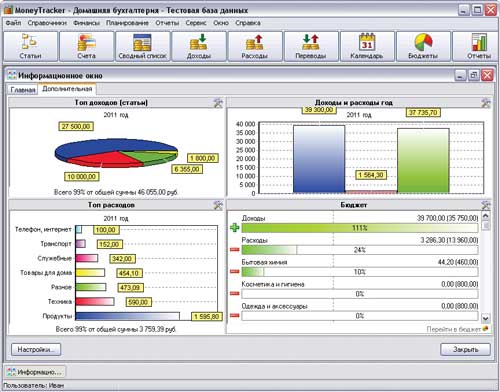
Task: Click the 1 800,00 pie label
Action: pos(203,158)
